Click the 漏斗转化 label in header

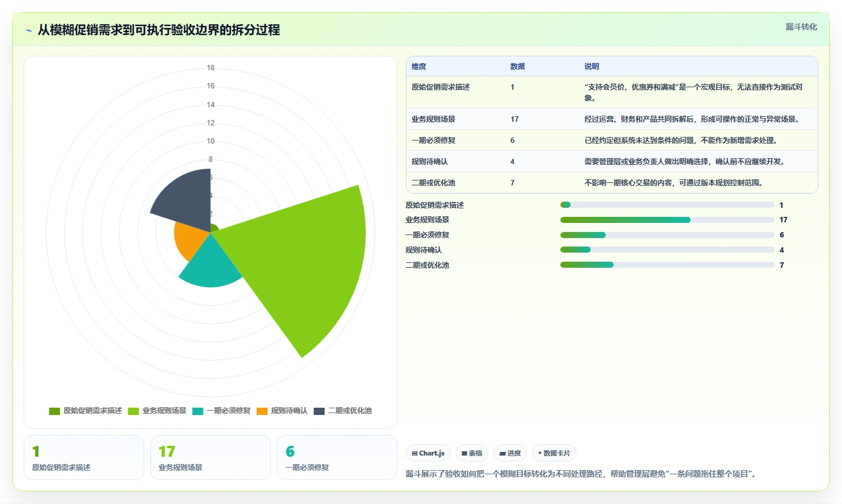click(801, 27)
